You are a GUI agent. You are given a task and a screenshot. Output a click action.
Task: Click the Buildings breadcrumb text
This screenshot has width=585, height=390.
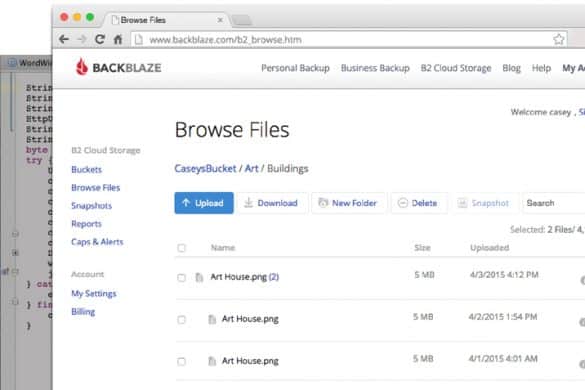288,169
